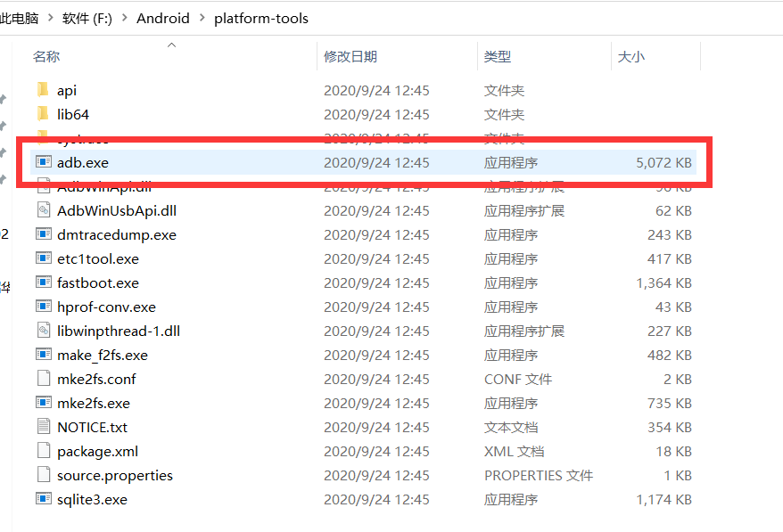The height and width of the screenshot is (532, 783).
Task: Click the 62 KB size of AdbWinUsbApi.dll
Action: [673, 210]
